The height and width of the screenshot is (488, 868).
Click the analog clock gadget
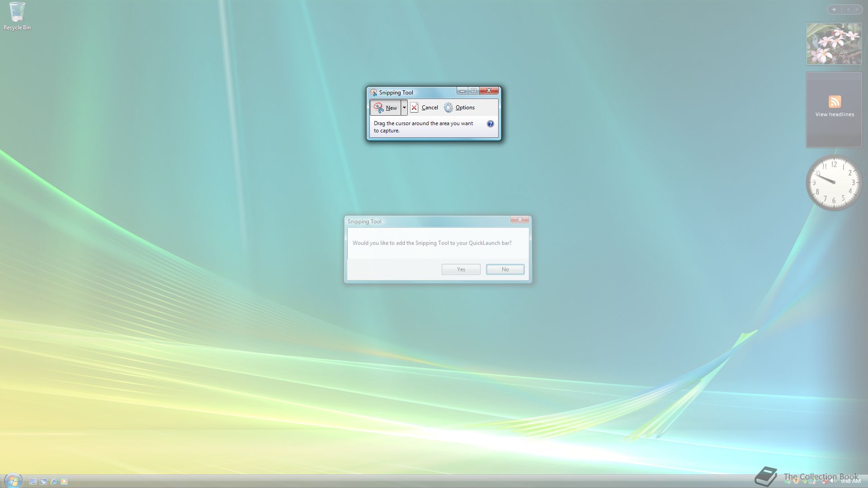[834, 183]
